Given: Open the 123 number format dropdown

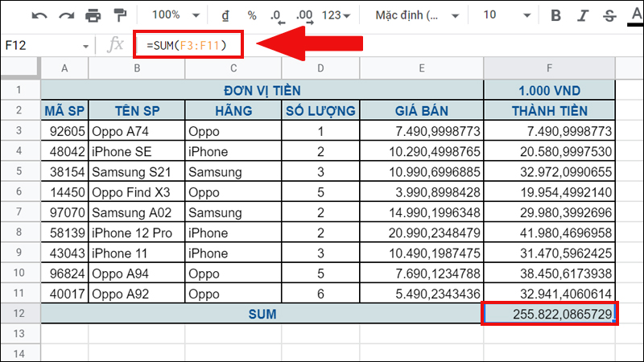Looking at the screenshot, I should [336, 15].
